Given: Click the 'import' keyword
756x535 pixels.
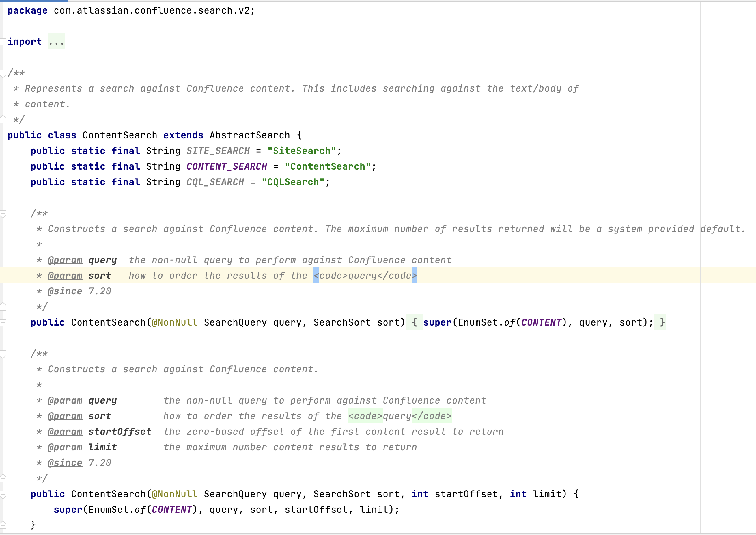Looking at the screenshot, I should pos(25,42).
